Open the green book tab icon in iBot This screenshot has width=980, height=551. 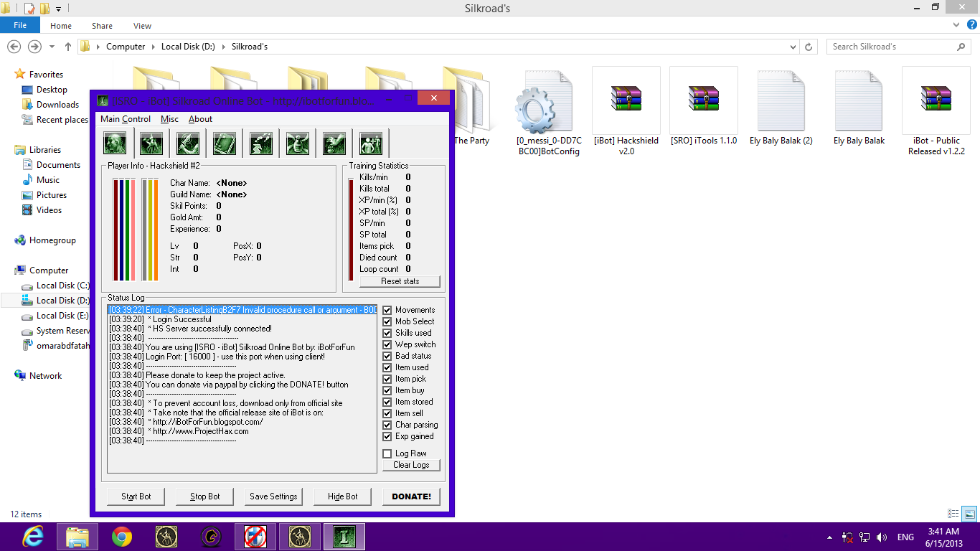coord(225,143)
